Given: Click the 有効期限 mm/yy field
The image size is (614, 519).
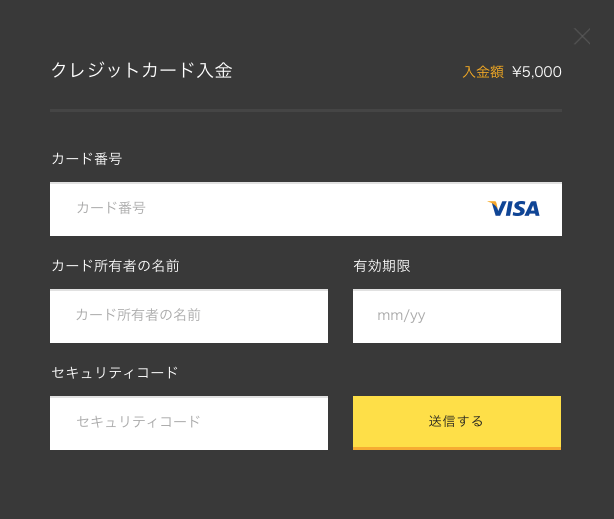Looking at the screenshot, I should pyautogui.click(x=457, y=316).
